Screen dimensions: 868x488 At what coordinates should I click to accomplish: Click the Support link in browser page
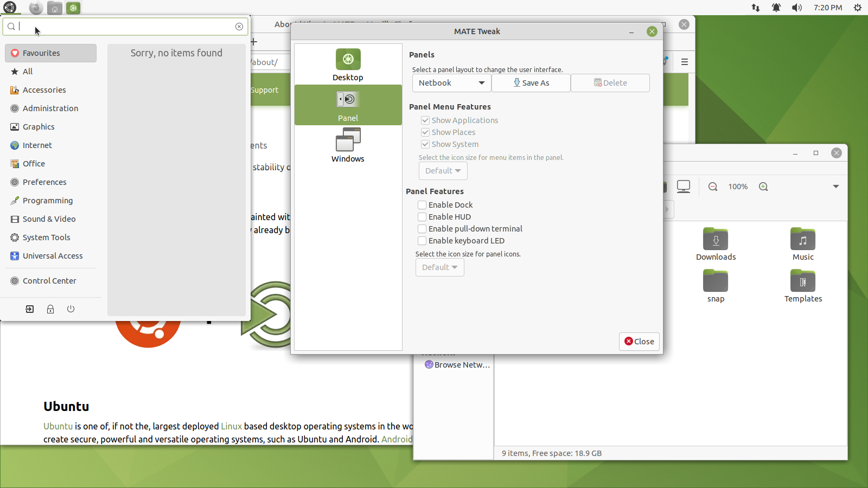265,90
